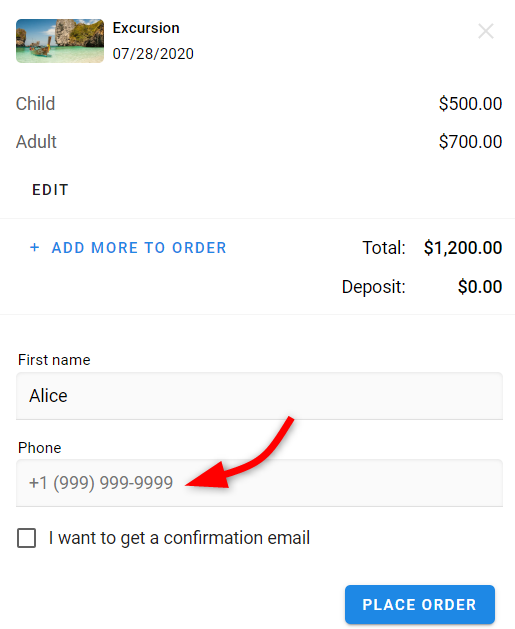Close the order dialog with the X icon
Image resolution: width=515 pixels, height=629 pixels.
tap(486, 31)
